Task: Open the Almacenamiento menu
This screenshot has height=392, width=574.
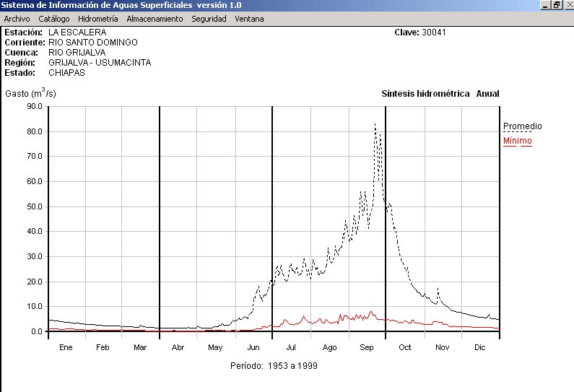Action: click(155, 19)
